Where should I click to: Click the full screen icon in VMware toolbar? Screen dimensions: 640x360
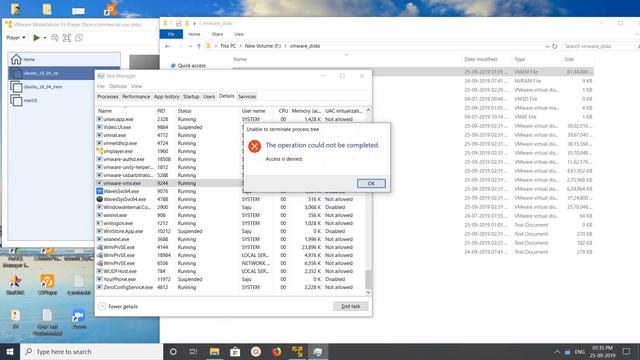67,38
